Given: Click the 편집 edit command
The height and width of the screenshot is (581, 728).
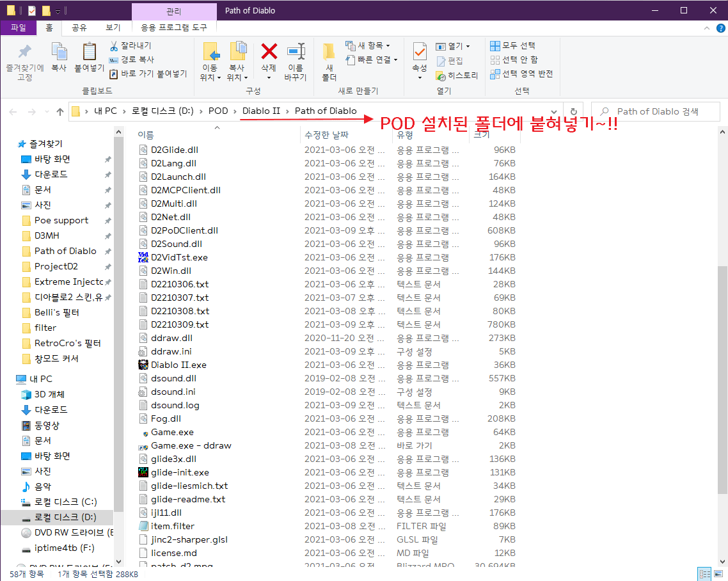Looking at the screenshot, I should [450, 61].
